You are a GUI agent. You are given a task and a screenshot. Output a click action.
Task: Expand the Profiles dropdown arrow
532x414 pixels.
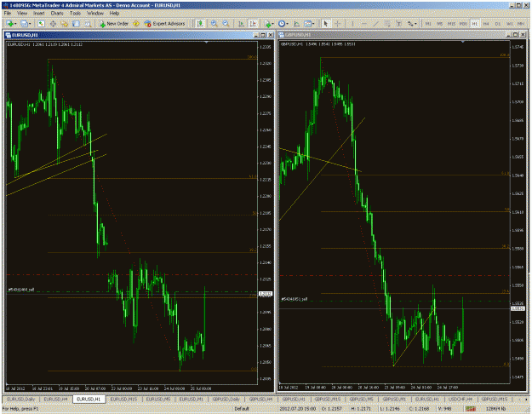pos(30,24)
